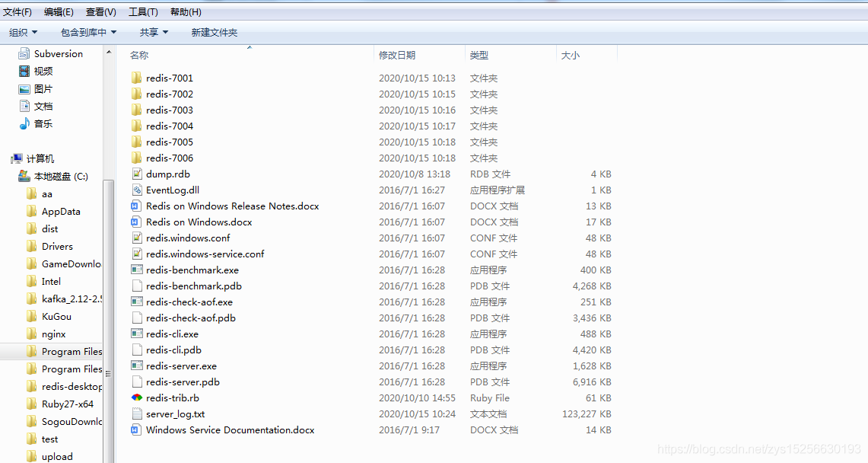Open the Subversion library icon in sidebar
Screen dimensions: 868x463
pyautogui.click(x=24, y=54)
